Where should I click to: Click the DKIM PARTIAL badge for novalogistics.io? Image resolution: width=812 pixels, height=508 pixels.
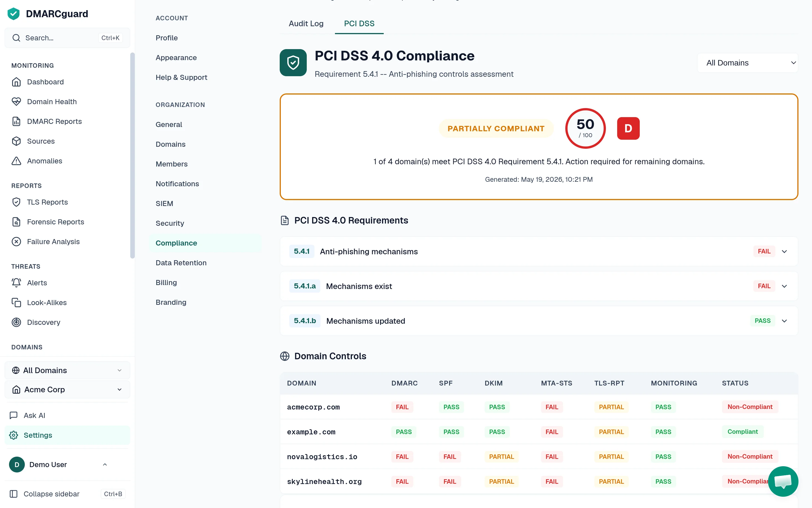tap(501, 457)
